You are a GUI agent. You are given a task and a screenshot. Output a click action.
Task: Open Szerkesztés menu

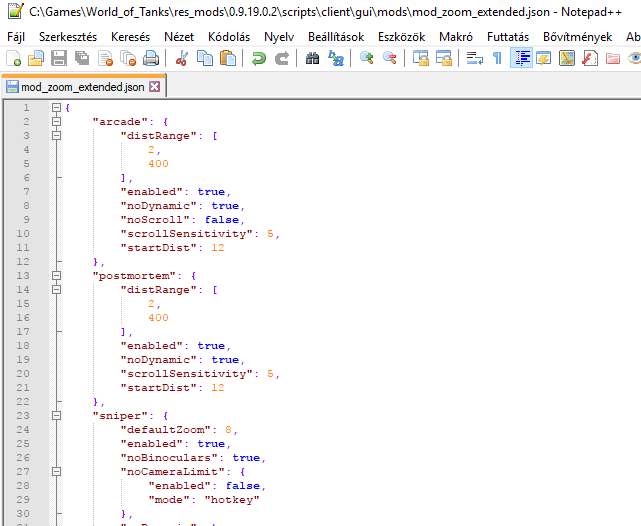[68, 37]
